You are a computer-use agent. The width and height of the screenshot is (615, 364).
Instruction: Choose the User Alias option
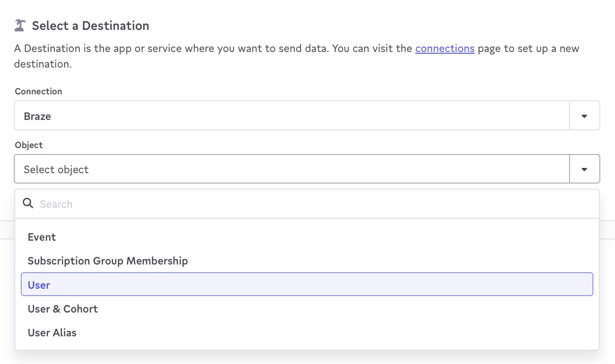52,333
